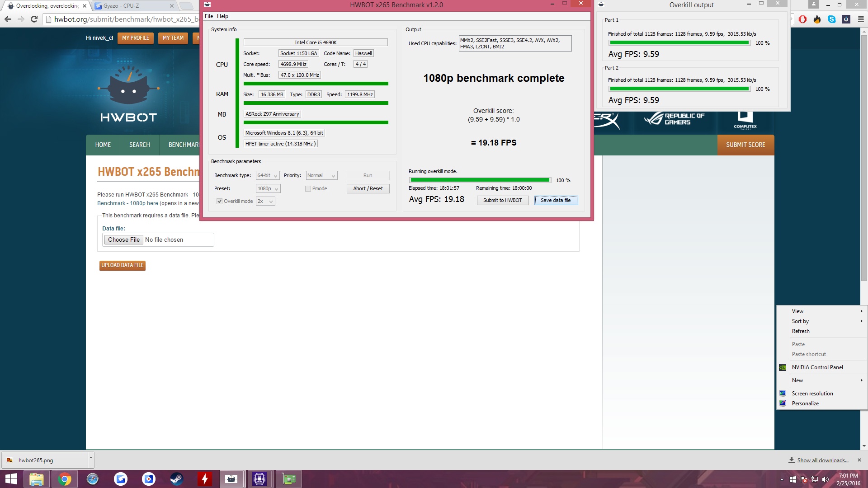Open the SEARCH navigation tab

(x=139, y=145)
